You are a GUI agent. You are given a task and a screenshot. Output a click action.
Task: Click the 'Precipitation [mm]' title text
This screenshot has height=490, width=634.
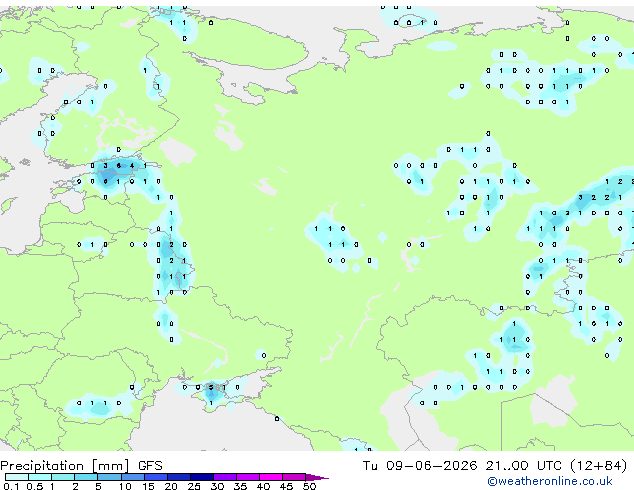65,466
